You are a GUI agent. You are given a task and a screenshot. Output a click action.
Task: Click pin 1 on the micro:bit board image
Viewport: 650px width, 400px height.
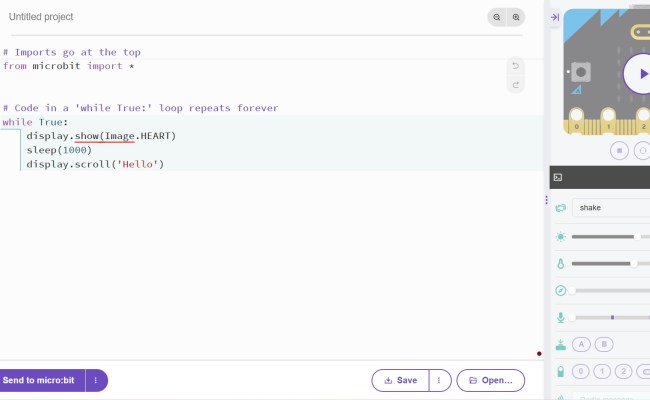608,119
